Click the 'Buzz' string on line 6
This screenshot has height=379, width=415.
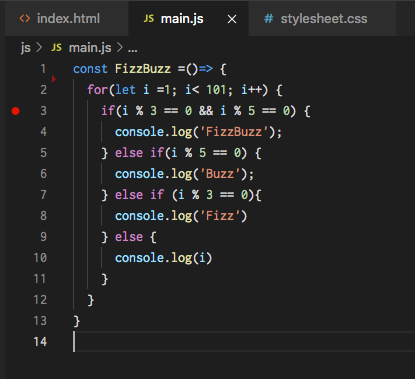tap(220, 174)
